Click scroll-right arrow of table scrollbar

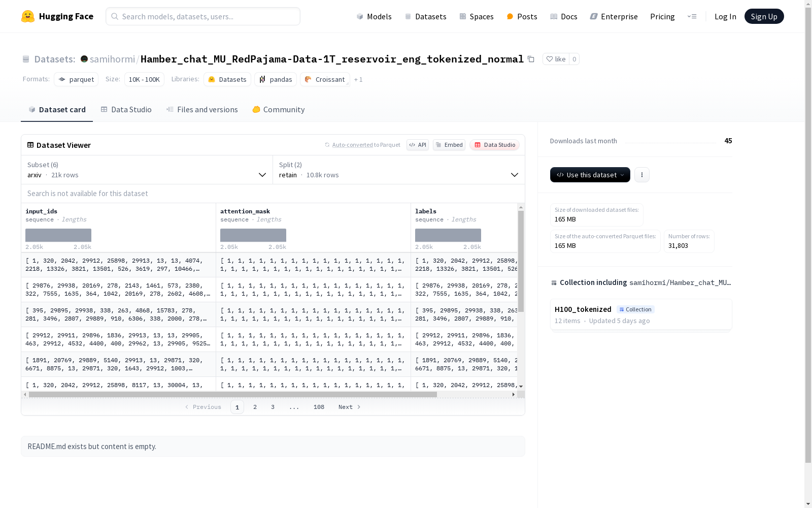(x=513, y=394)
